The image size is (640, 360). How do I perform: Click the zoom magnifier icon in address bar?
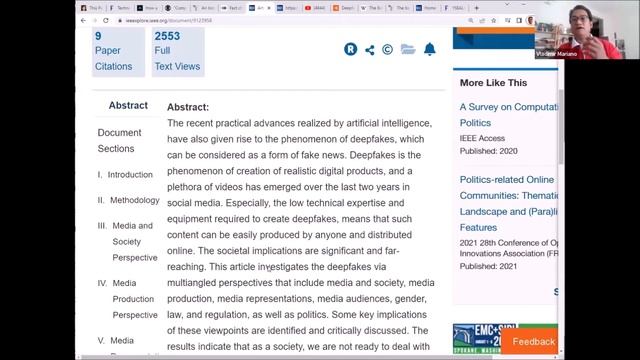click(x=471, y=20)
